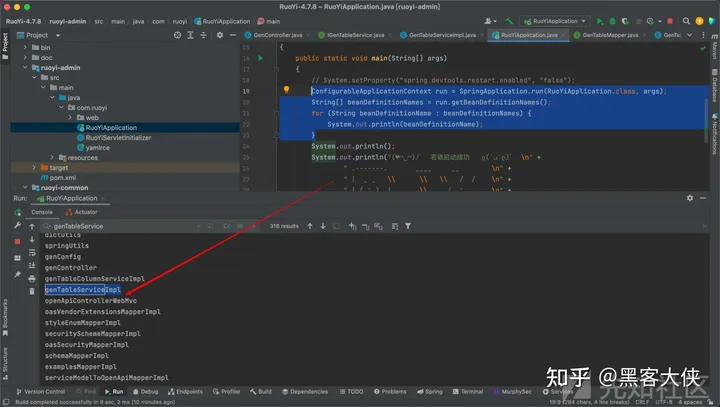This screenshot has width=720, height=407.
Task: Clear the console with the trash icon
Action: pos(32,291)
